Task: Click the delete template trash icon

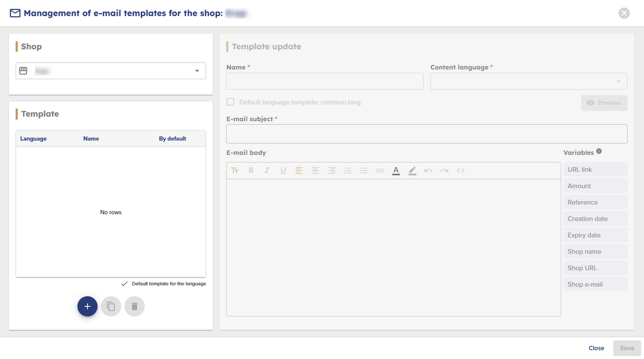Action: click(x=134, y=307)
